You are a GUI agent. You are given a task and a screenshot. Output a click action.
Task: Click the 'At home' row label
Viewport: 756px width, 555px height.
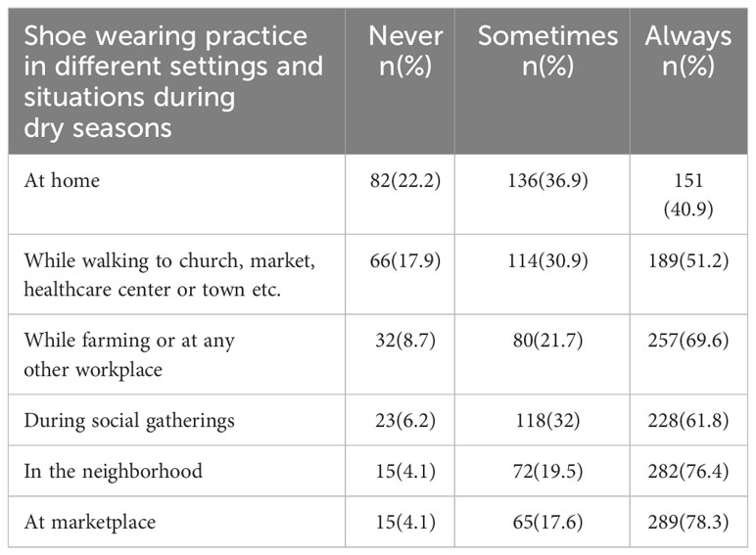click(x=63, y=181)
